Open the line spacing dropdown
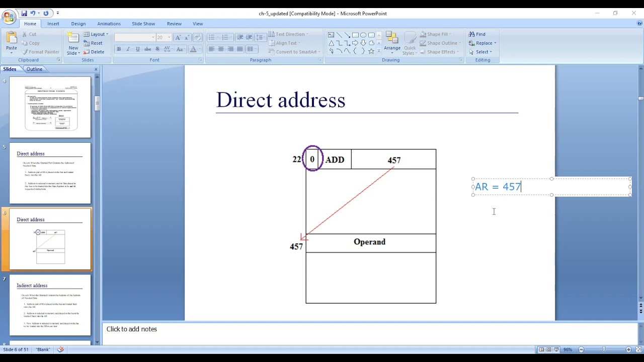This screenshot has height=362, width=644. tap(260, 38)
